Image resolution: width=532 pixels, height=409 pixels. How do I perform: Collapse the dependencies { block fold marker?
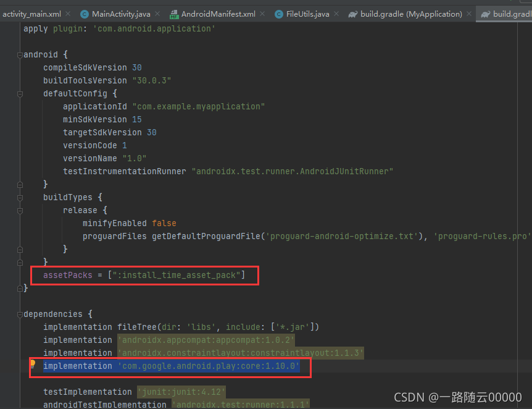pos(20,314)
